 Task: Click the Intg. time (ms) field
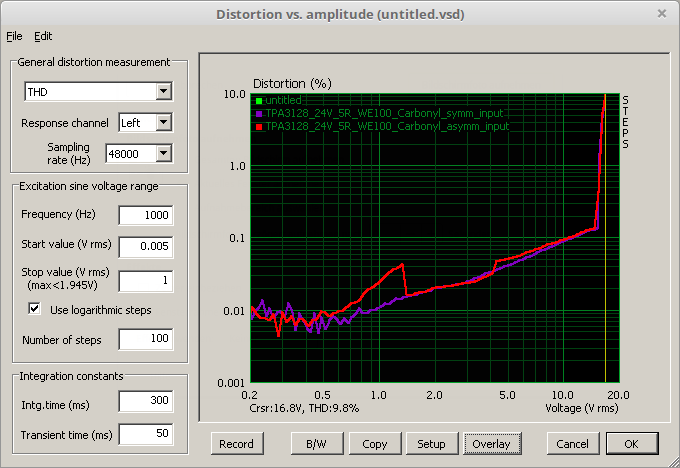point(145,402)
